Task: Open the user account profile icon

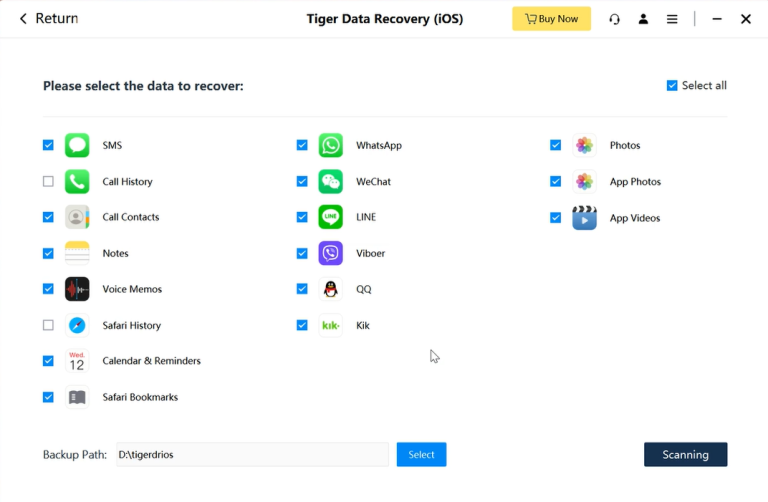Action: pyautogui.click(x=643, y=19)
